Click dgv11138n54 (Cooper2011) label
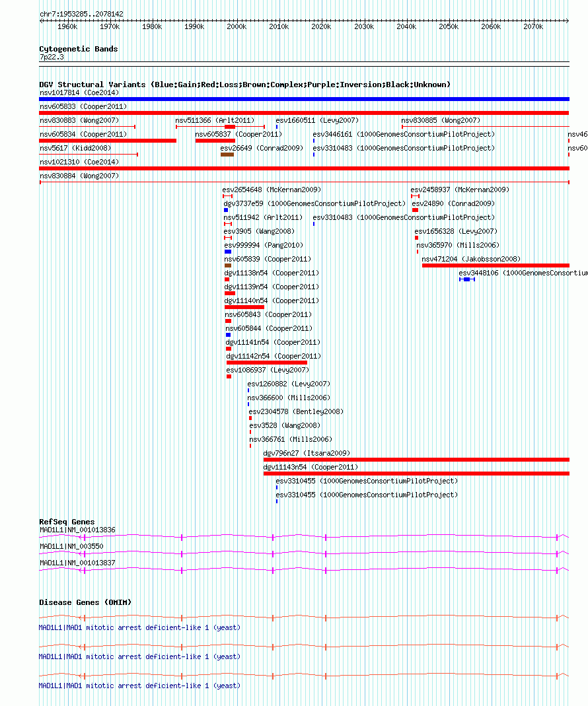Viewport: 588px width, 706px height. tap(272, 273)
